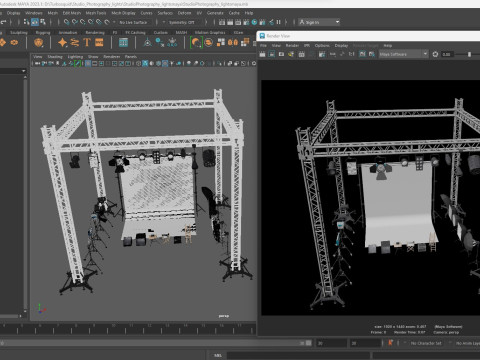Image resolution: width=480 pixels, height=360 pixels.
Task: Click the orange sweep mesh shelf icon
Action: click(75, 42)
